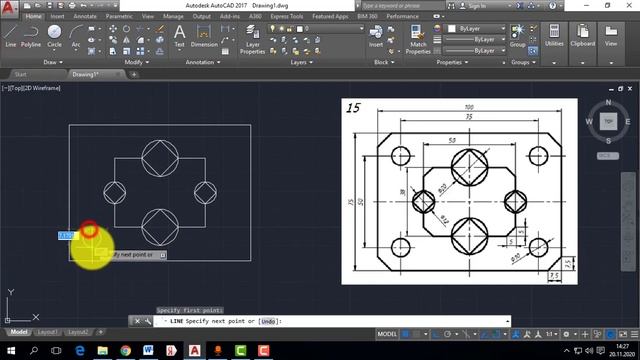Open the Utilities panel button
The height and width of the screenshot is (360, 640).
click(554, 44)
